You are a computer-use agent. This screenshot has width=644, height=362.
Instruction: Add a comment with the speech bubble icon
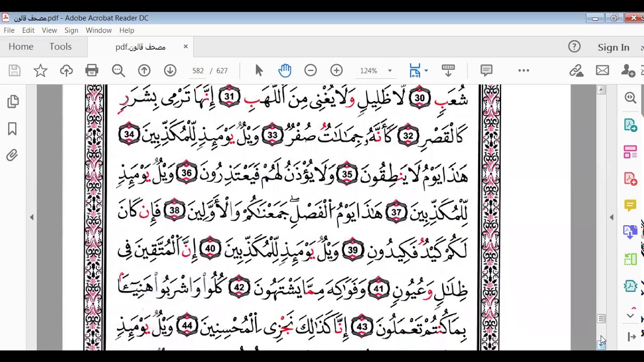coord(486,70)
